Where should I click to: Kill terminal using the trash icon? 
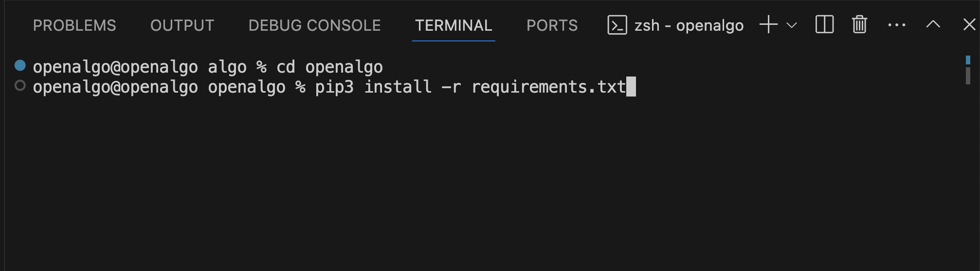(859, 24)
